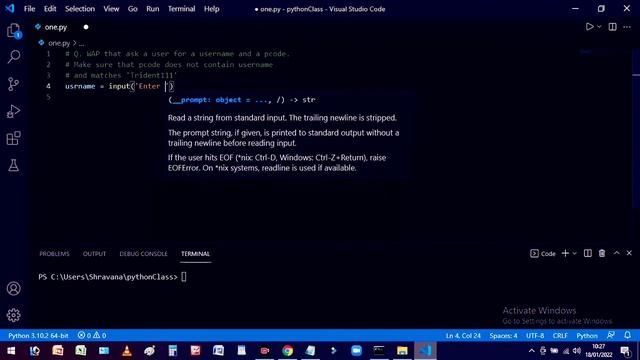640x360 pixels.
Task: Open the Go menu
Action: (x=133, y=9)
